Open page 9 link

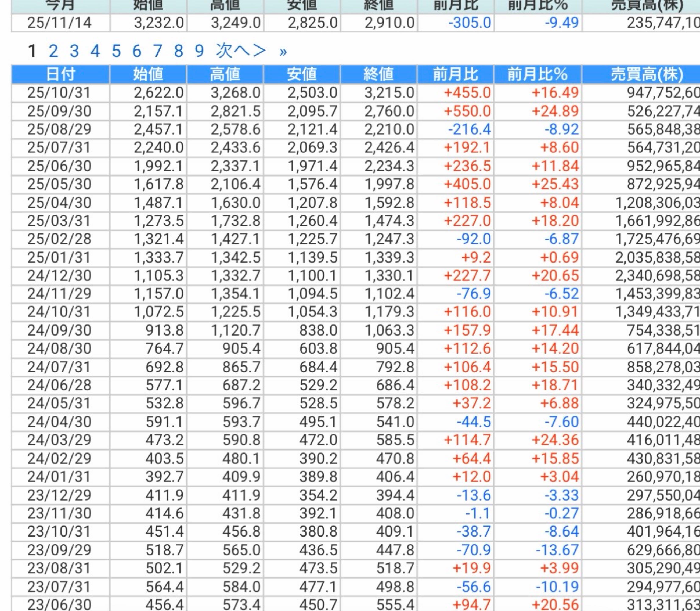(199, 51)
